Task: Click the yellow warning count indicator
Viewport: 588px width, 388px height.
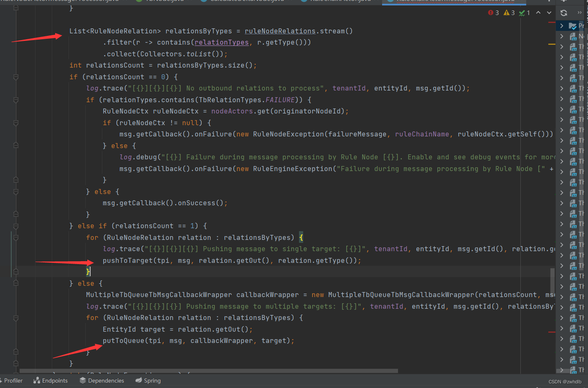Action: [x=509, y=13]
